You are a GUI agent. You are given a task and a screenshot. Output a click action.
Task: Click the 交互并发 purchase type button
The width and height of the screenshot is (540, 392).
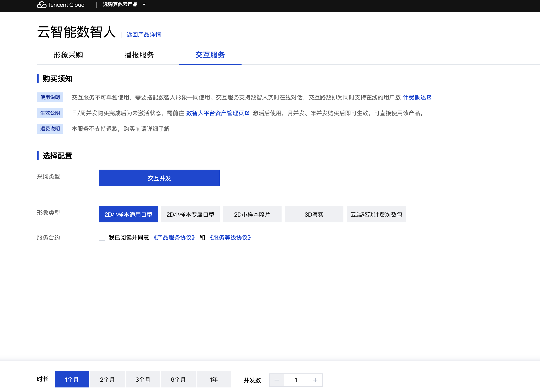(159, 178)
